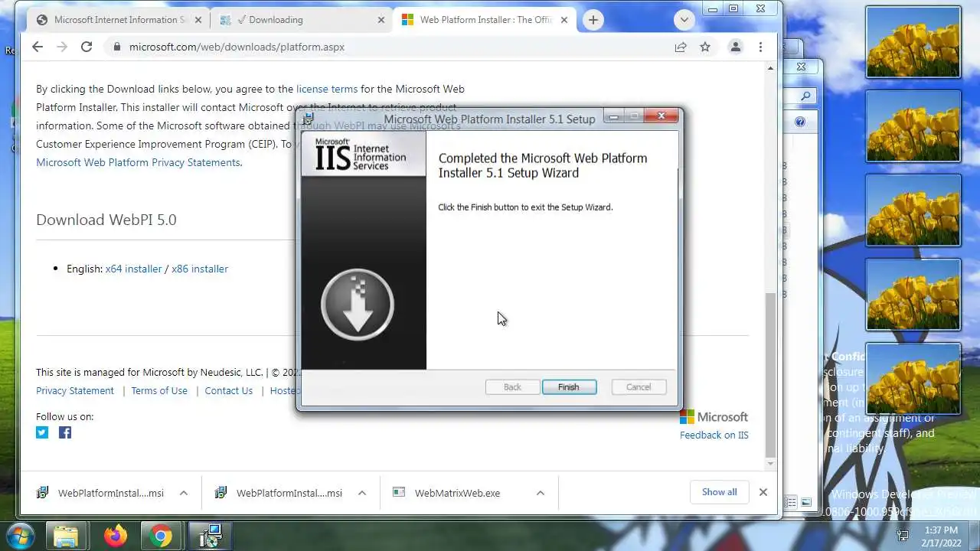
Task: Bookmark this page with the star icon
Action: point(705,47)
